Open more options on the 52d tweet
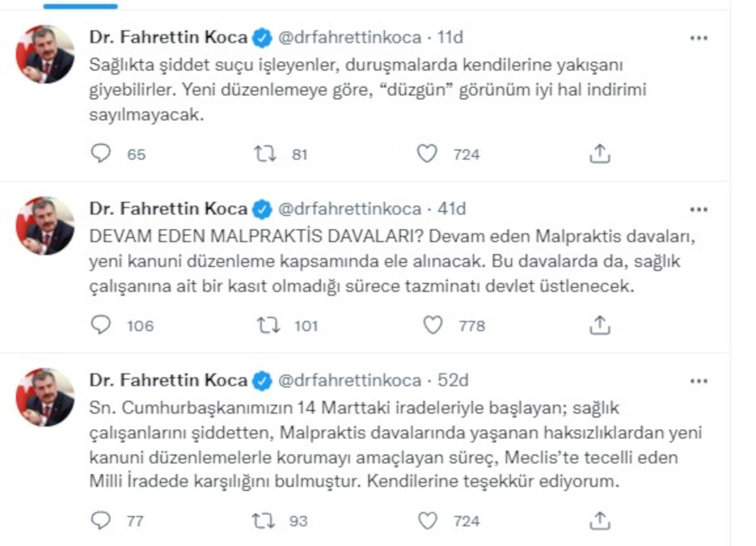The width and height of the screenshot is (756, 546). (x=699, y=381)
